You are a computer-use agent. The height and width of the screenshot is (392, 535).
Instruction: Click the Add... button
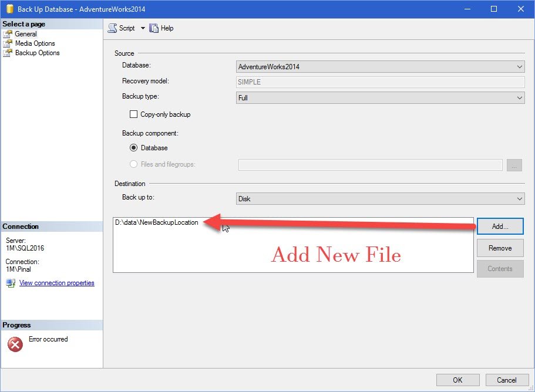point(500,227)
